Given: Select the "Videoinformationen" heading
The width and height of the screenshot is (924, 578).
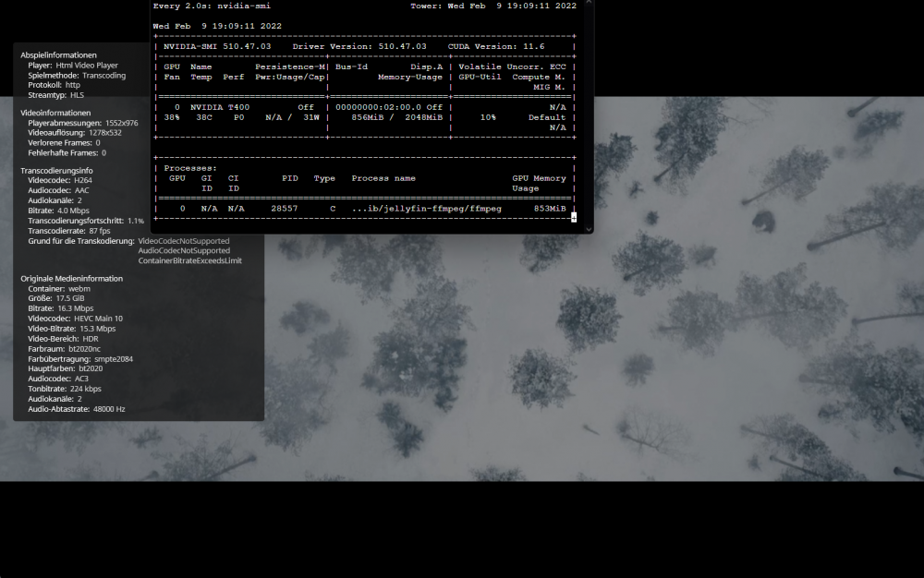Looking at the screenshot, I should pyautogui.click(x=55, y=113).
